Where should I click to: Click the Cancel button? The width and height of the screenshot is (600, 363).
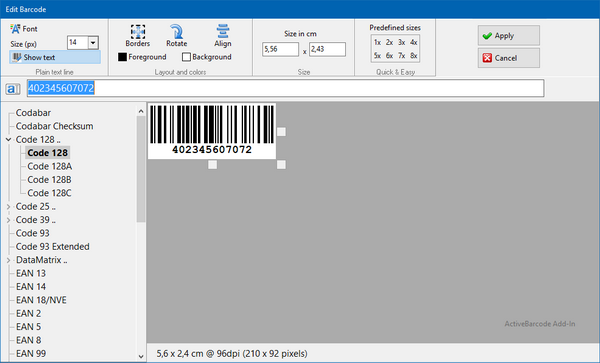click(x=509, y=58)
